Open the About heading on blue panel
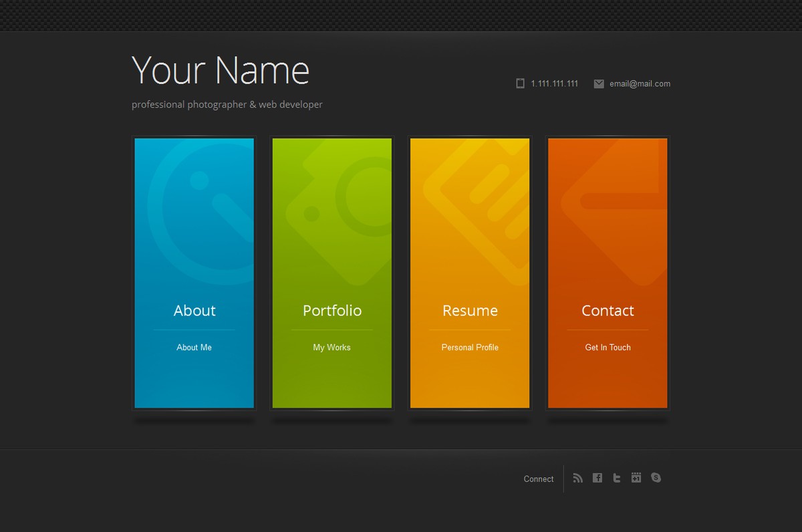 (194, 311)
